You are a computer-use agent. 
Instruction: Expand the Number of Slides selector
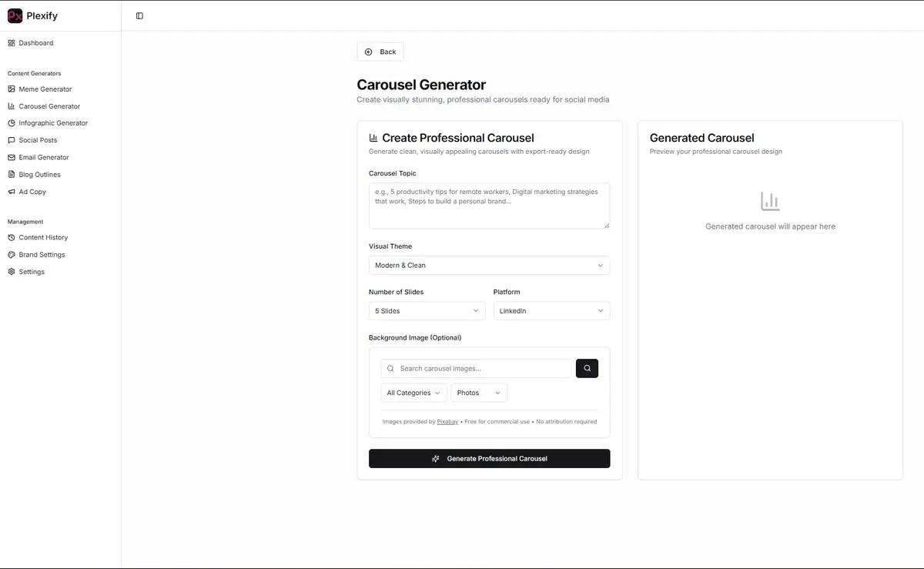[427, 310]
